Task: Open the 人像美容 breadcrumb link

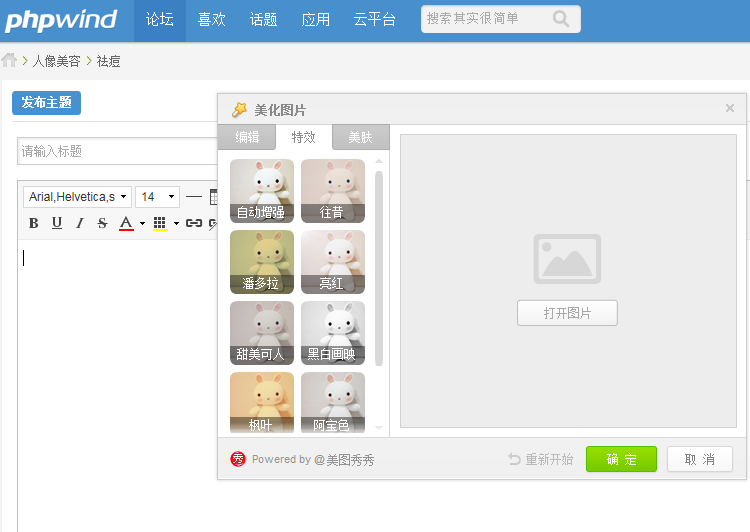Action: pos(56,61)
